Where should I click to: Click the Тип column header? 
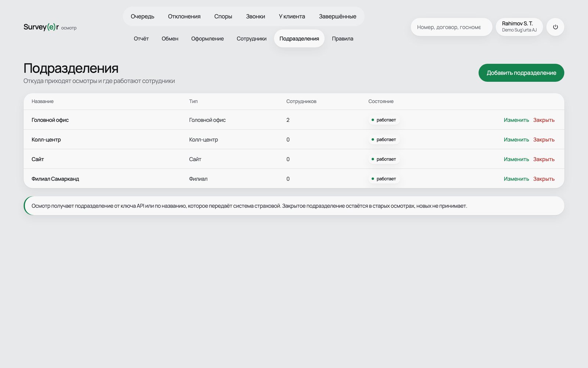tap(193, 101)
